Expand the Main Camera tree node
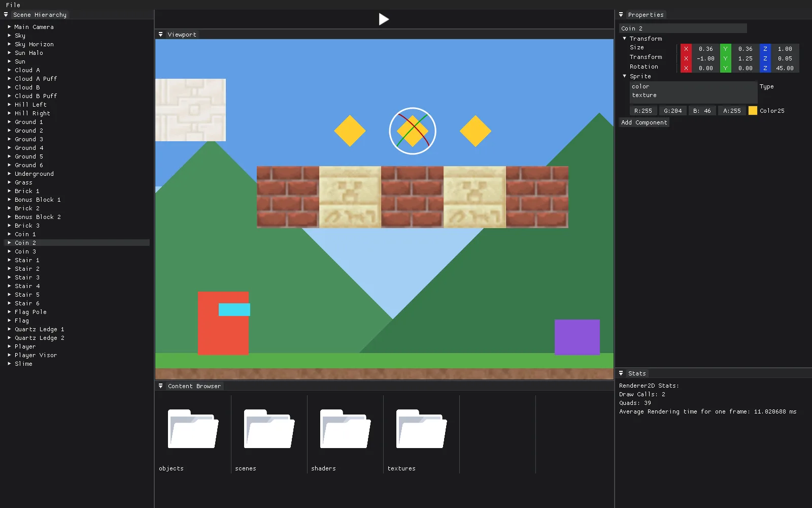The width and height of the screenshot is (812, 508). [x=9, y=27]
